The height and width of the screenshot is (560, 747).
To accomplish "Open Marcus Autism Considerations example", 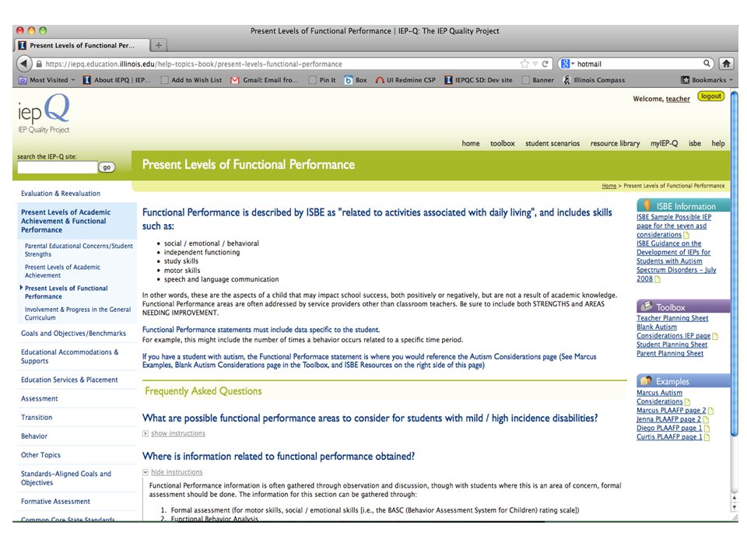I will point(659,397).
